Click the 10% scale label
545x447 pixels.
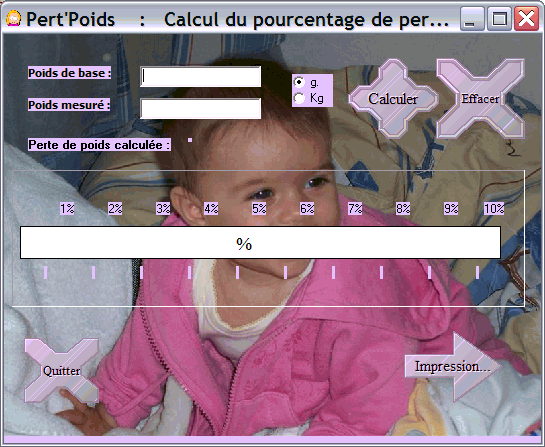pyautogui.click(x=494, y=209)
